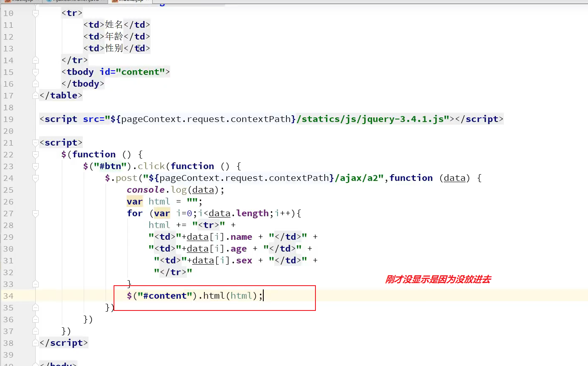Click the fold end marker at line 17 table
The image size is (588, 366).
[x=35, y=95]
